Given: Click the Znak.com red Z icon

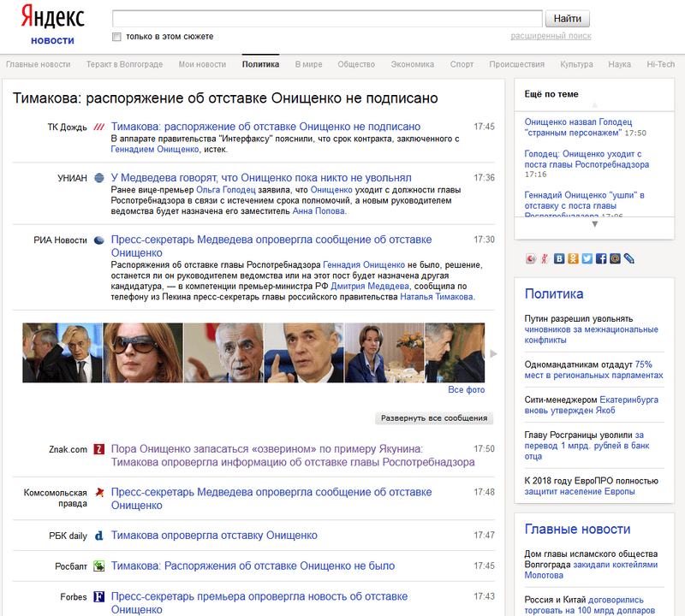Looking at the screenshot, I should (x=99, y=449).
